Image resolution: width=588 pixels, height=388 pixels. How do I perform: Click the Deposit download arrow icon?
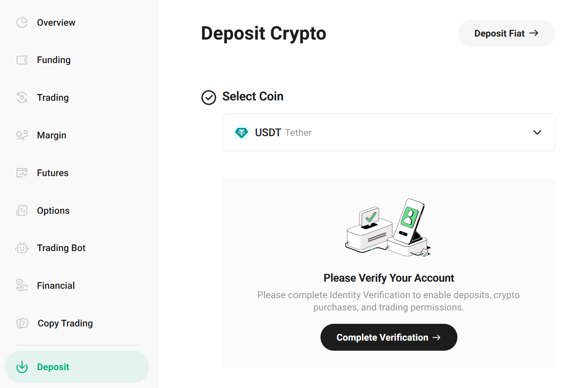22,367
